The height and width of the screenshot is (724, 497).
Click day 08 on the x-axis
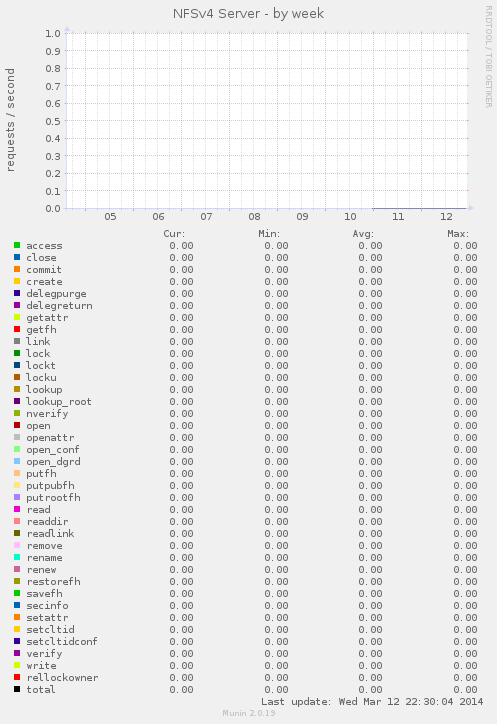coord(254,217)
